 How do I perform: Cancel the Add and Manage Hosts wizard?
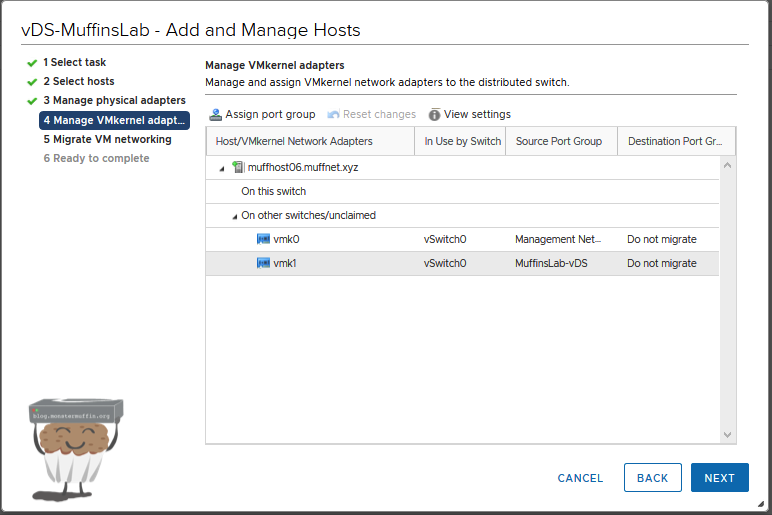tap(580, 478)
